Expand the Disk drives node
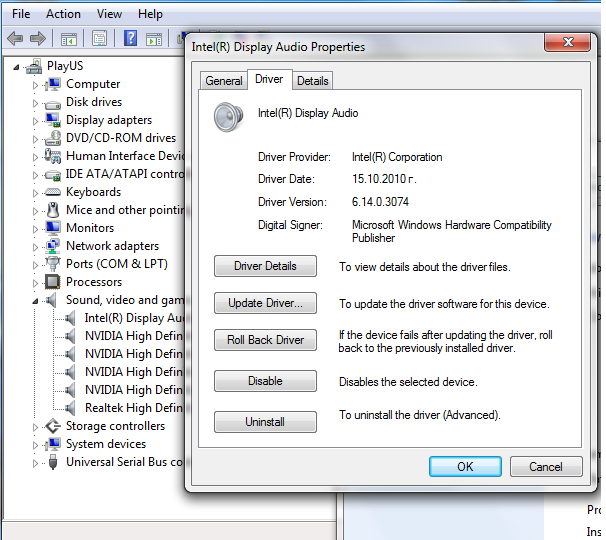Viewport: 606px width, 540px height. point(35,103)
